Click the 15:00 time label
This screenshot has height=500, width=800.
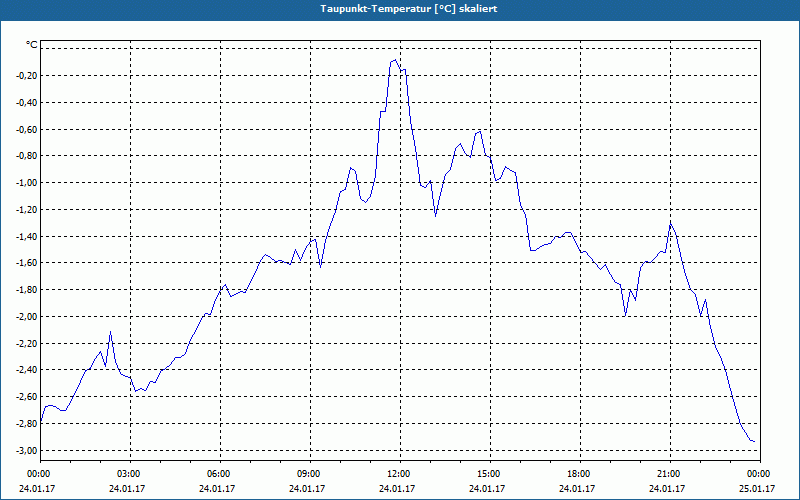(x=490, y=474)
